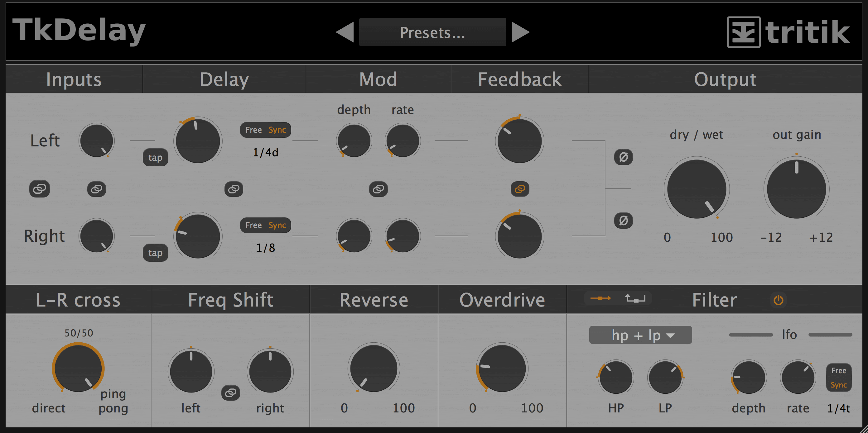Toggle the Filter power button
The height and width of the screenshot is (433, 868).
(778, 300)
